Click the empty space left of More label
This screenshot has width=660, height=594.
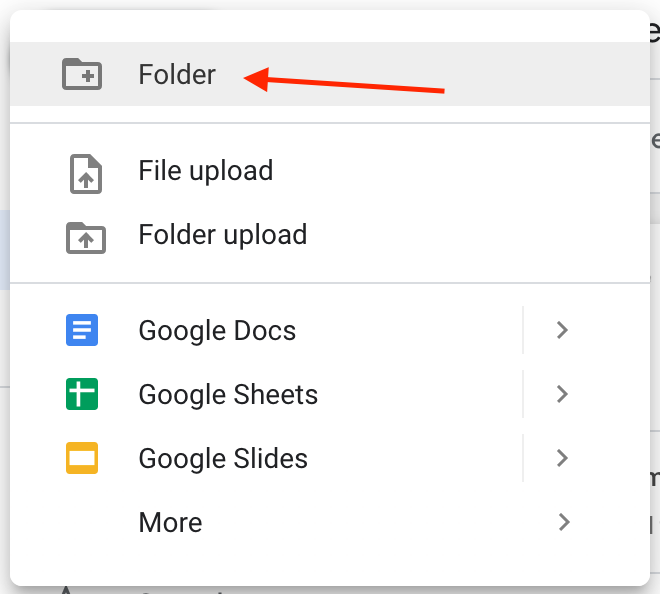point(82,522)
